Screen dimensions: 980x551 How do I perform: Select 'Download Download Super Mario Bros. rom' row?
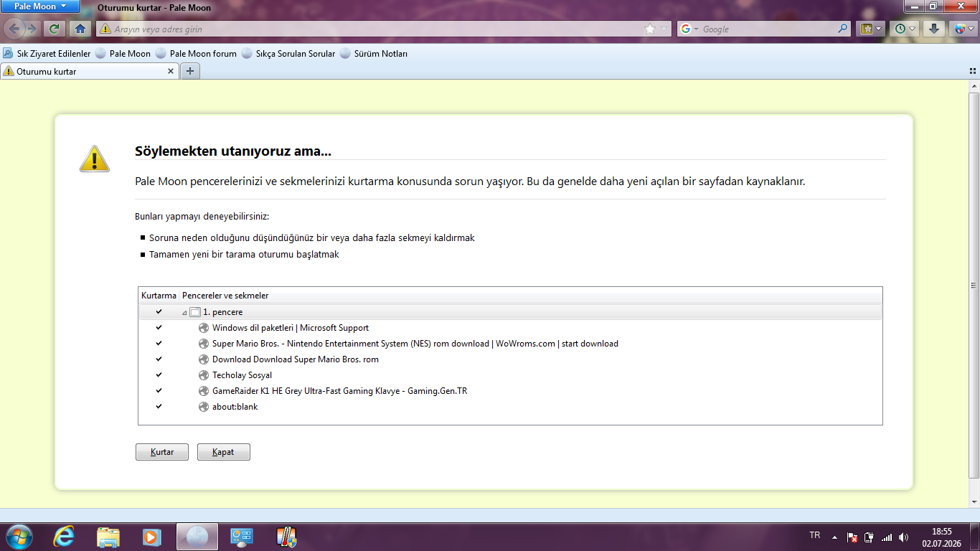point(510,359)
